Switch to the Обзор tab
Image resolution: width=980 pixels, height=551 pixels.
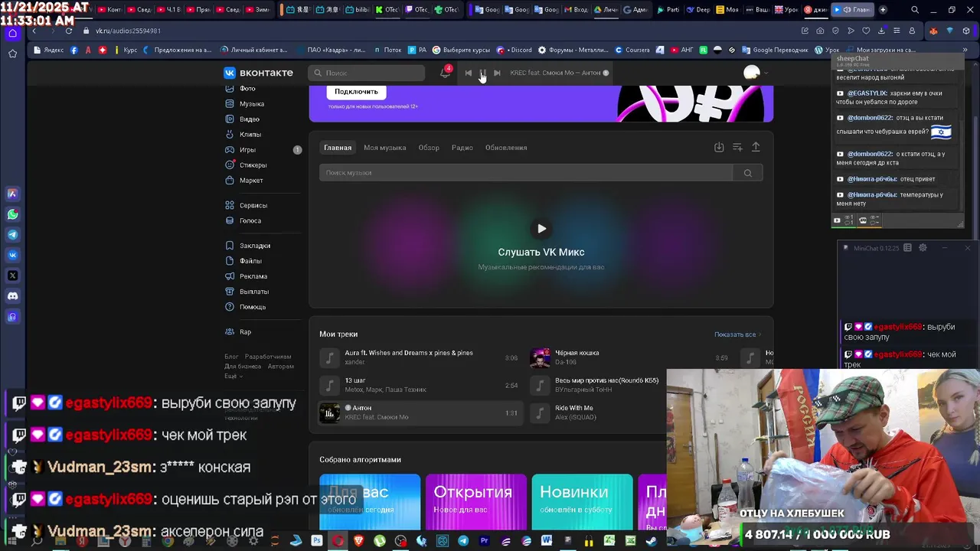(429, 148)
